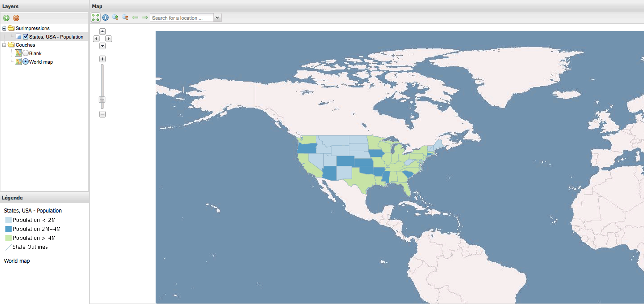Viewport: 644px width, 304px height.
Task: Select the World map radio button
Action: coord(26,61)
